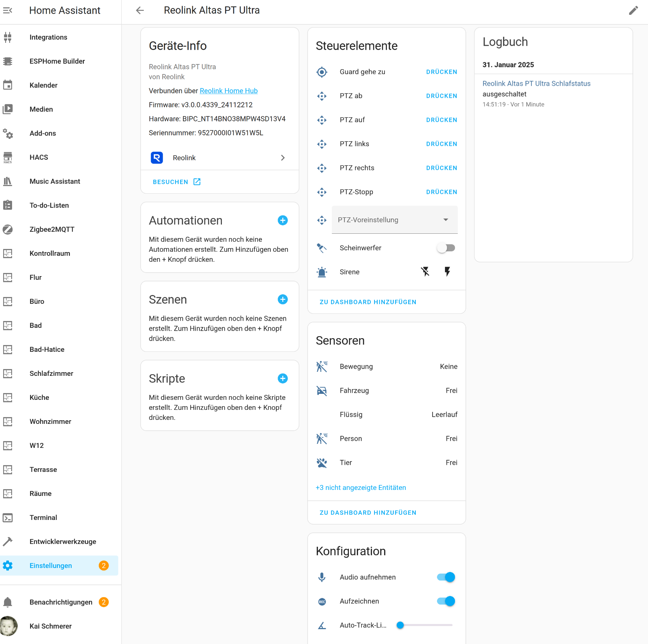Viewport: 648px width, 644px height.
Task: Open Integrations in the sidebar
Action: pyautogui.click(x=59, y=37)
